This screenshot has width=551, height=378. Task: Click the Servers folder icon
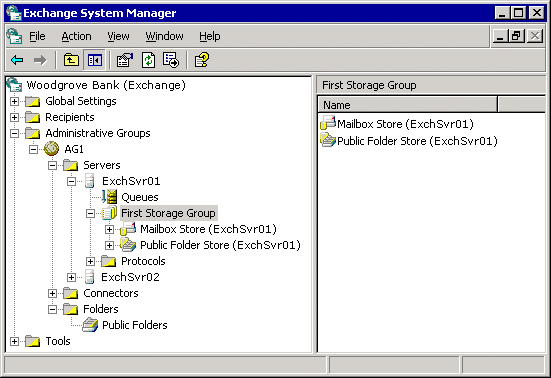pos(71,165)
